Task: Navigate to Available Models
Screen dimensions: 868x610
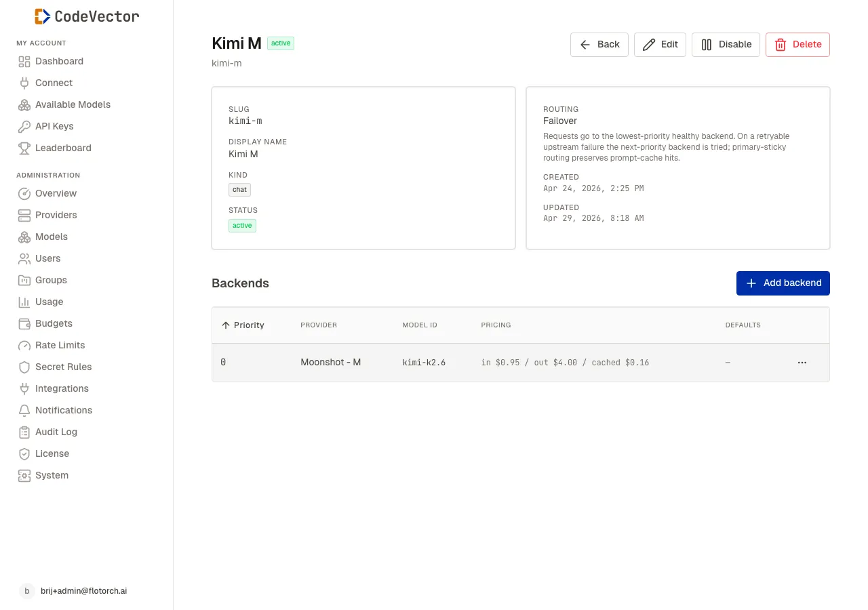Action: click(73, 104)
